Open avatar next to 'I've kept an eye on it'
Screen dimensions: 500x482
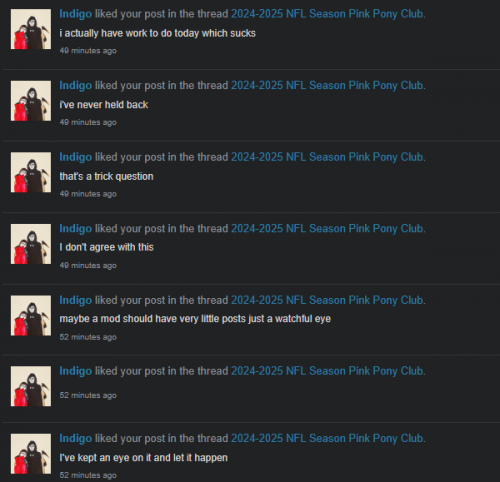point(31,454)
